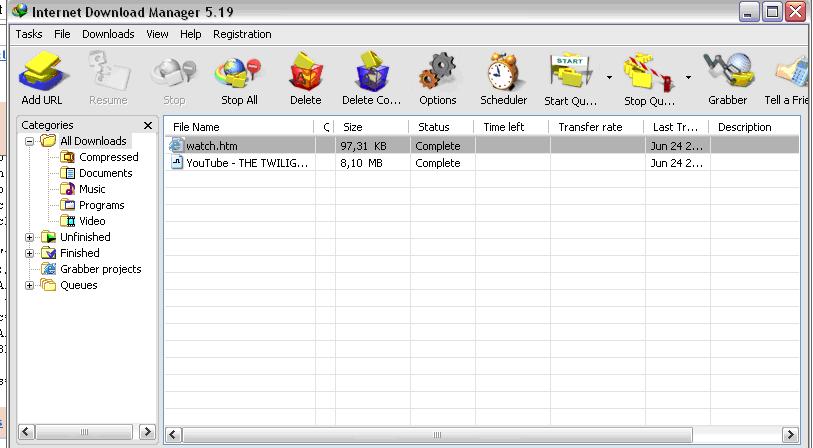The image size is (813, 448).
Task: Sort by Size column header
Action: (372, 127)
